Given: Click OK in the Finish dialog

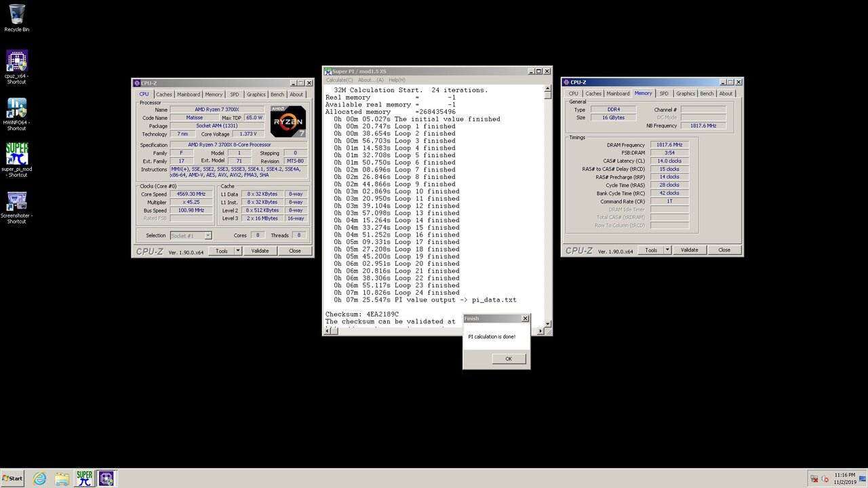Looking at the screenshot, I should (509, 359).
